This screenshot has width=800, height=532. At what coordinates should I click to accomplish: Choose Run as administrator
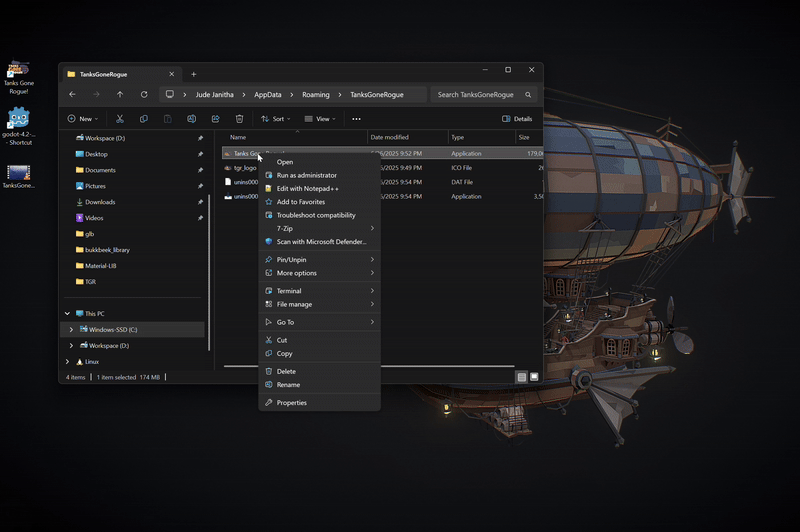319,175
